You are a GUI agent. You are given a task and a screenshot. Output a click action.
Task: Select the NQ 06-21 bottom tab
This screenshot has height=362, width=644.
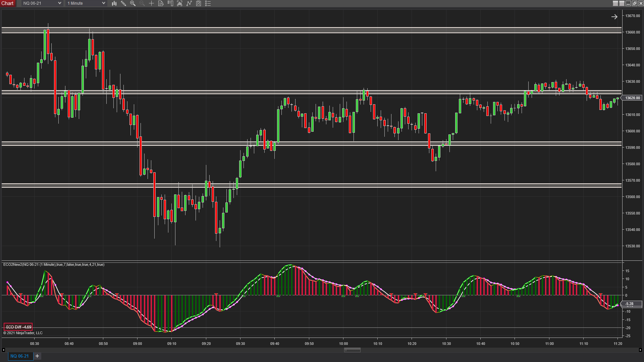click(x=19, y=356)
